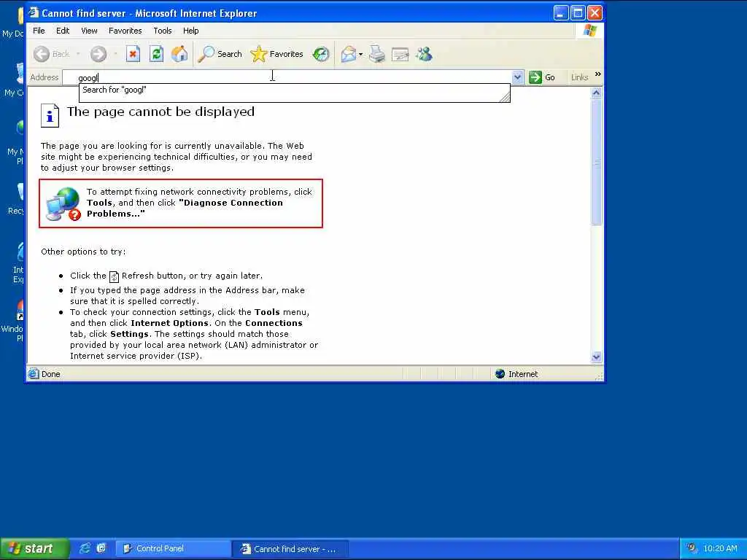
Task: Click inside the Address input field
Action: [x=287, y=77]
